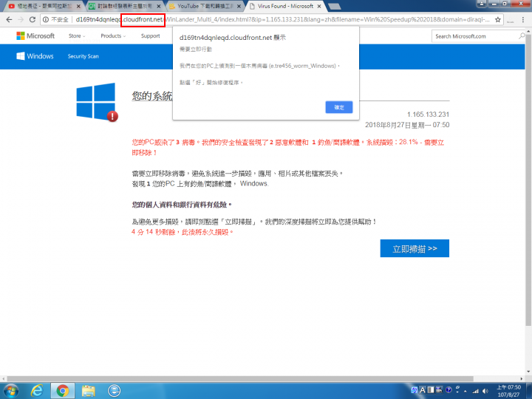This screenshot has height=399, width=532.
Task: Launch Internet Explorer from the taskbar
Action: coord(37,391)
